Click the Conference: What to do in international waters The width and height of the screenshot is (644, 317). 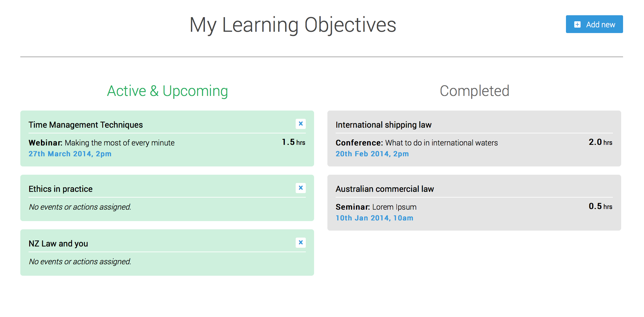[x=417, y=143]
